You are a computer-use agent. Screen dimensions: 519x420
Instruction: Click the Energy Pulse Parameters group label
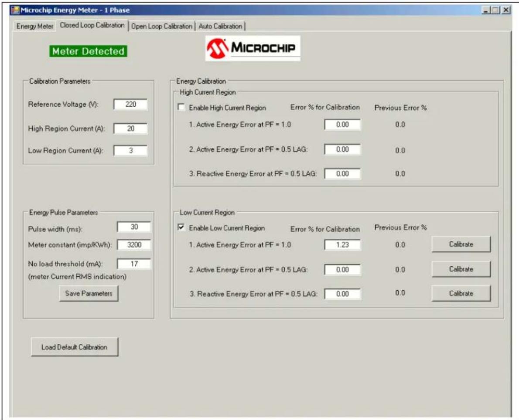[64, 212]
